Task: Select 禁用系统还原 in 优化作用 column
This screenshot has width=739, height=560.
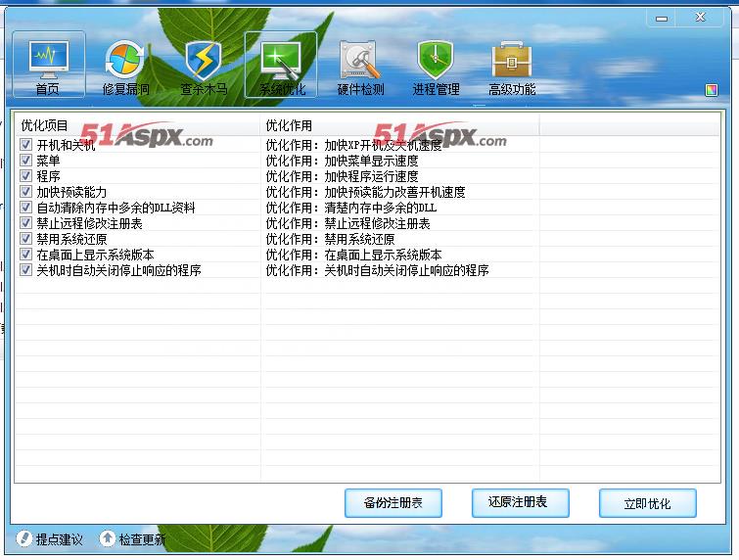Action: 359,239
